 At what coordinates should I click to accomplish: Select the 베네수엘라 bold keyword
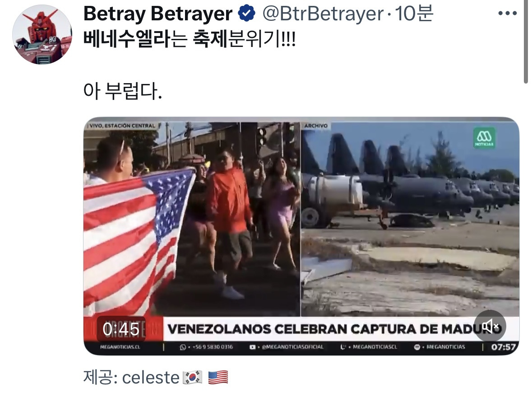126,39
